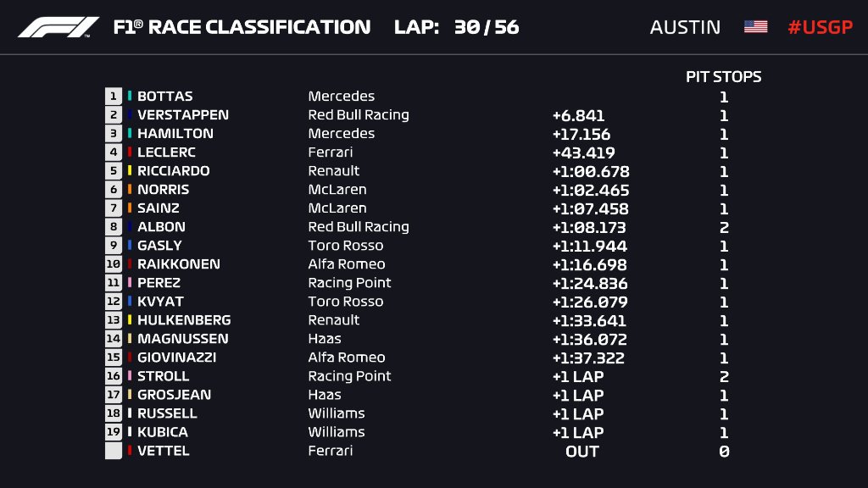
Task: Click the AUSTIN location label
Action: pos(685,27)
